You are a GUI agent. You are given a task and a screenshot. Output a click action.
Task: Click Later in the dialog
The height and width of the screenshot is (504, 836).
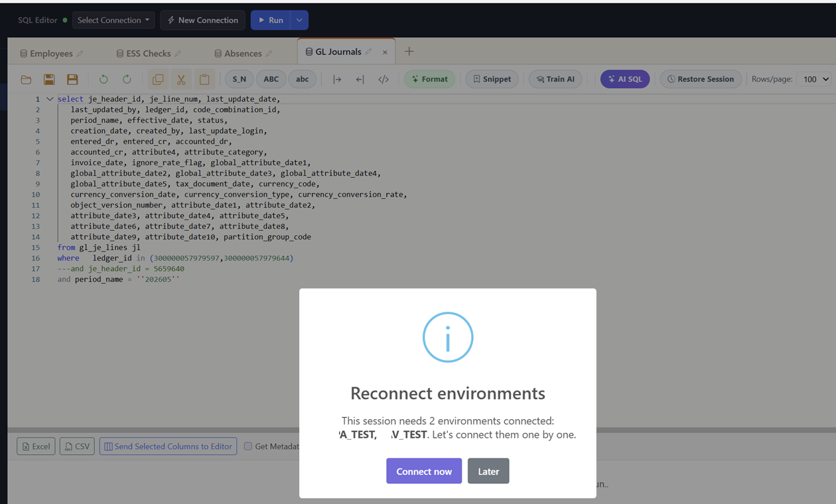tap(488, 471)
